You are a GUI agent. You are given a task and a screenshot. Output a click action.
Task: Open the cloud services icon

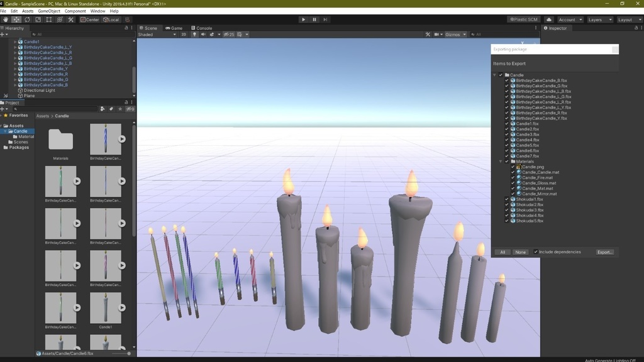tap(548, 19)
